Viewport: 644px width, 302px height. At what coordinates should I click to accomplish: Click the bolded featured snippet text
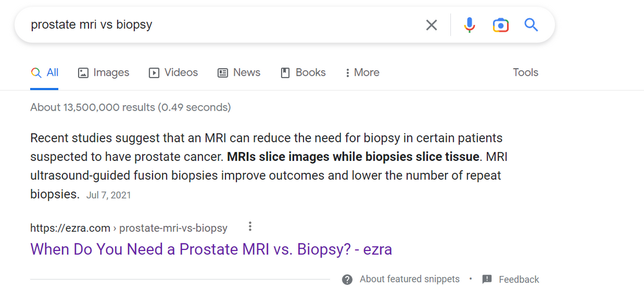pos(353,157)
